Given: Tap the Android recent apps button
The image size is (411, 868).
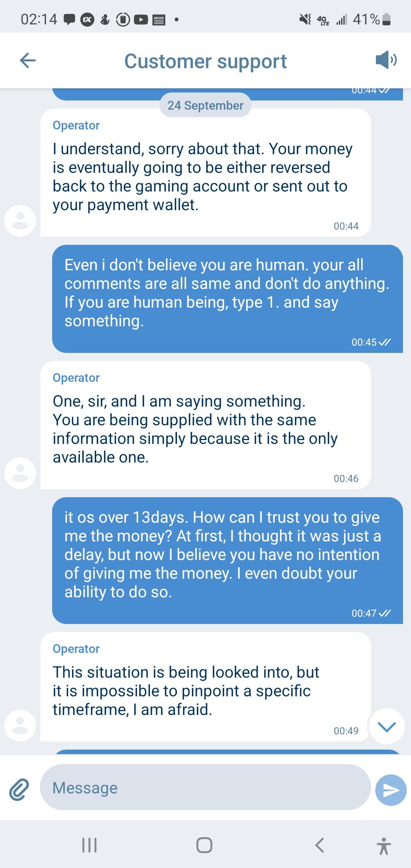Looking at the screenshot, I should tap(89, 845).
